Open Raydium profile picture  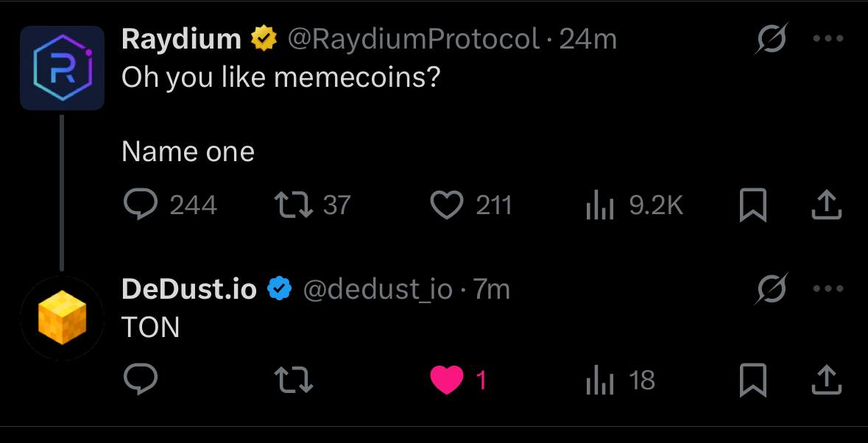click(62, 68)
